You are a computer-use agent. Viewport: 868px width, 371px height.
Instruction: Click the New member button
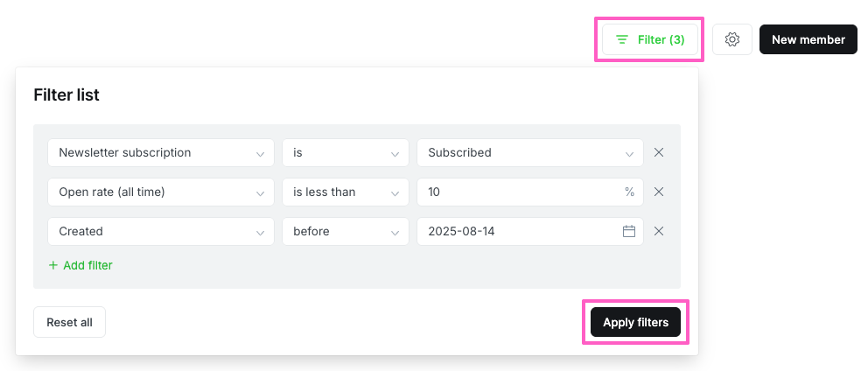click(808, 39)
